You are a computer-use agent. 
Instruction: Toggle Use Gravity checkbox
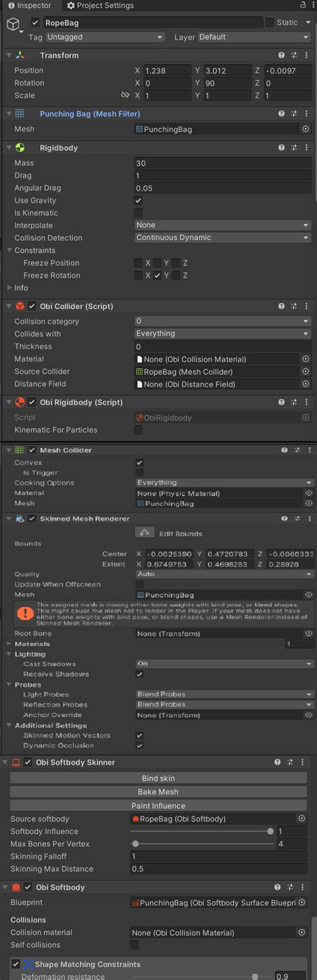pos(138,201)
